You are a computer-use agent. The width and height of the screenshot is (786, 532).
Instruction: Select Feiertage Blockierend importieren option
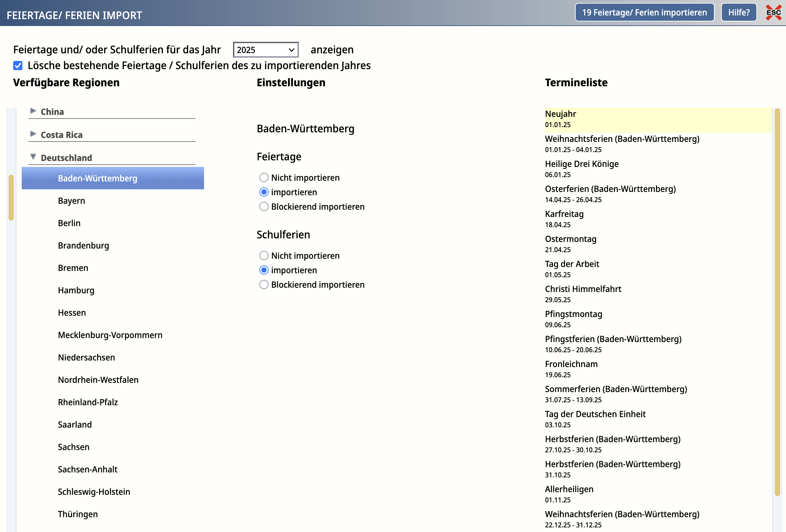click(x=264, y=207)
